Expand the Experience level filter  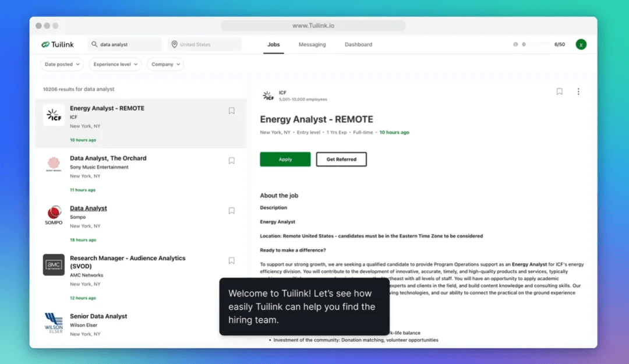coord(115,64)
